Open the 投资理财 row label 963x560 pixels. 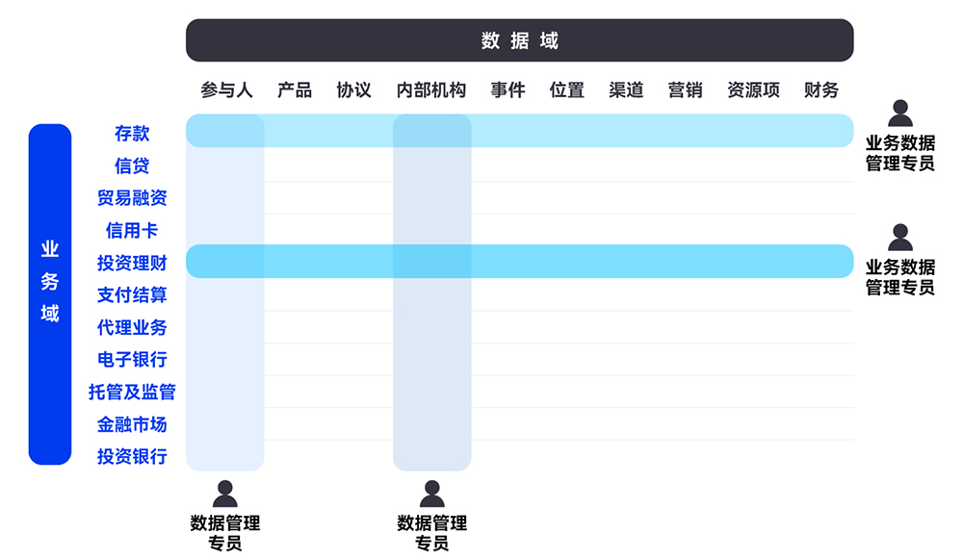(x=132, y=263)
